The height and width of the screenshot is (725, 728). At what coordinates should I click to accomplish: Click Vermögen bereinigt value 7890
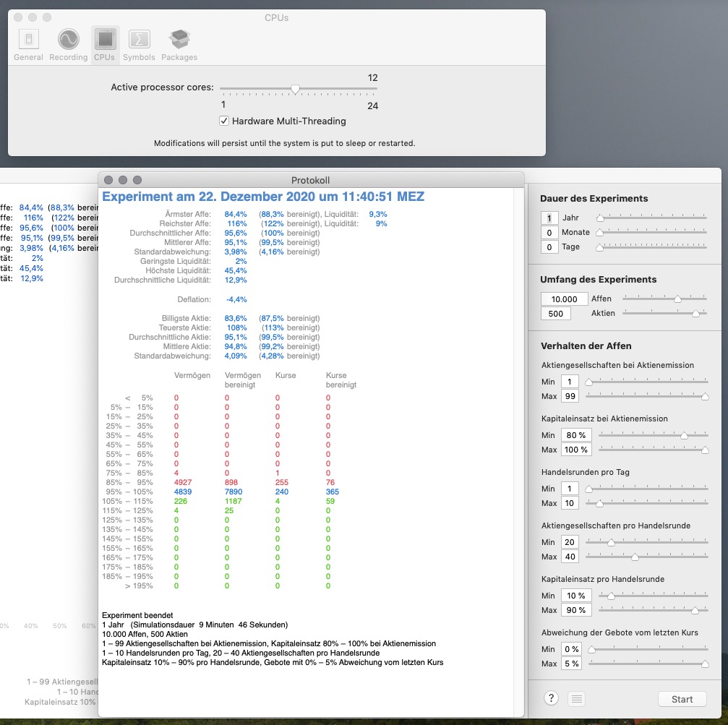234,492
